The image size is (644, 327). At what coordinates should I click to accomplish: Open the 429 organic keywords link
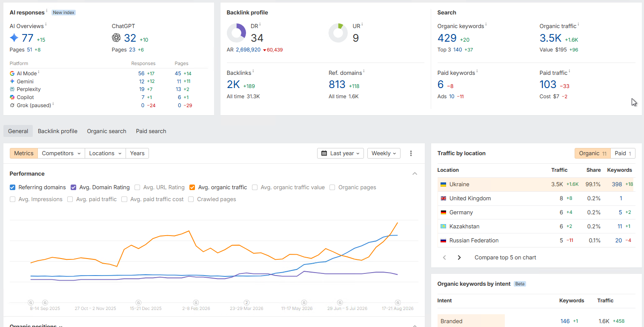click(447, 38)
